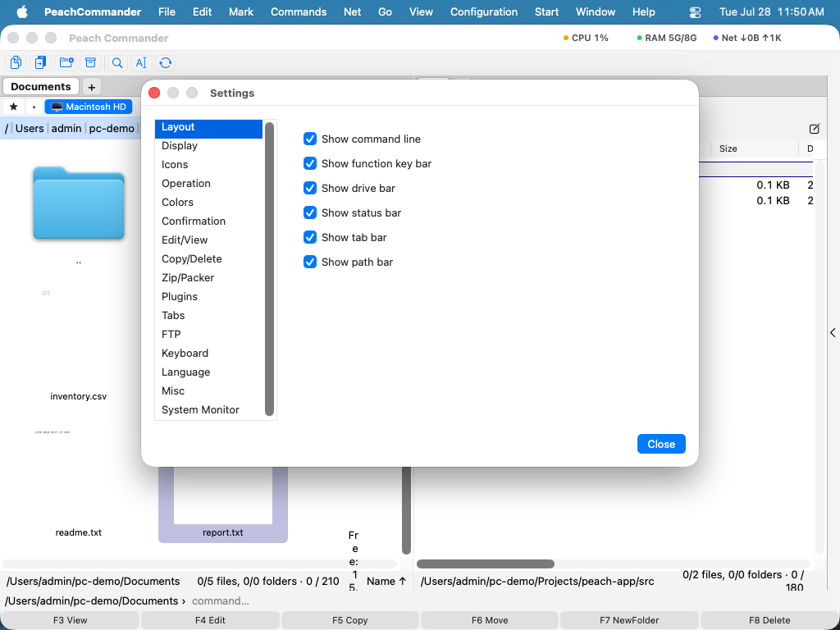Select Edit/View settings category
Viewport: 840px width, 630px height.
point(209,240)
